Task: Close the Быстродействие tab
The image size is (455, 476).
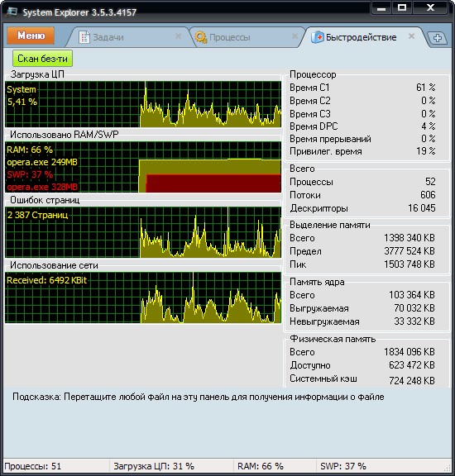Action: click(x=411, y=36)
